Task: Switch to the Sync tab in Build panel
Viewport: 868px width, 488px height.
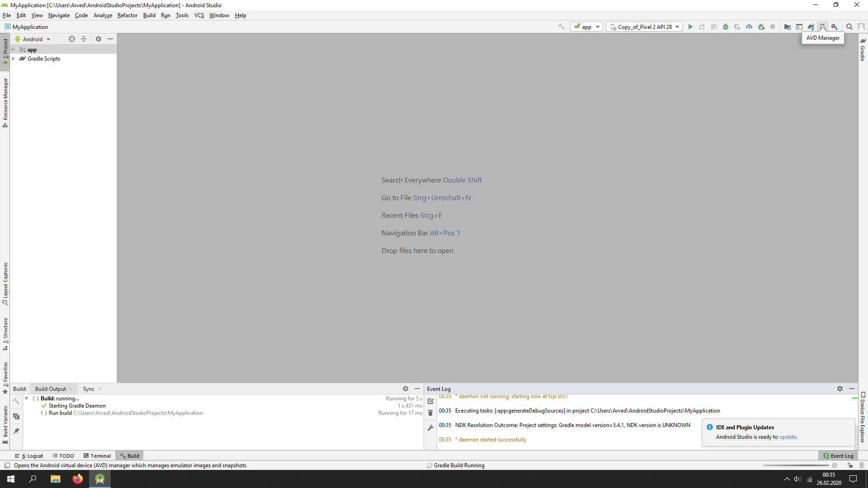Action: pyautogui.click(x=89, y=389)
